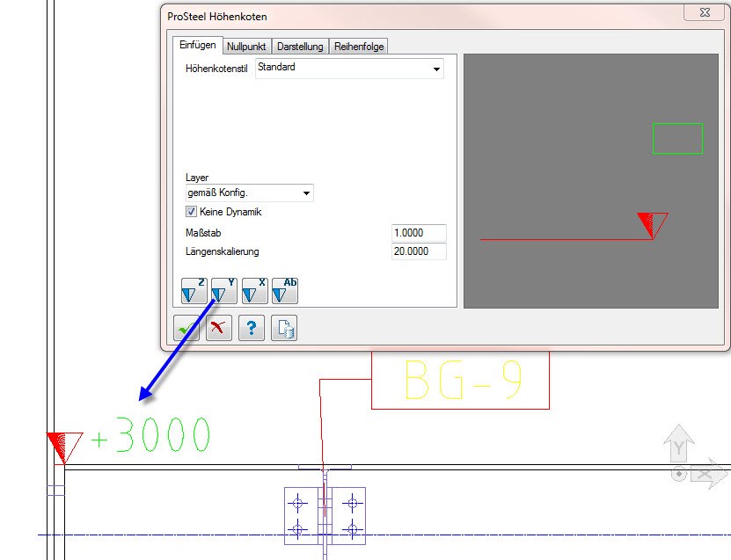Click the Längenskalierung input field
The width and height of the screenshot is (731, 560).
click(419, 251)
